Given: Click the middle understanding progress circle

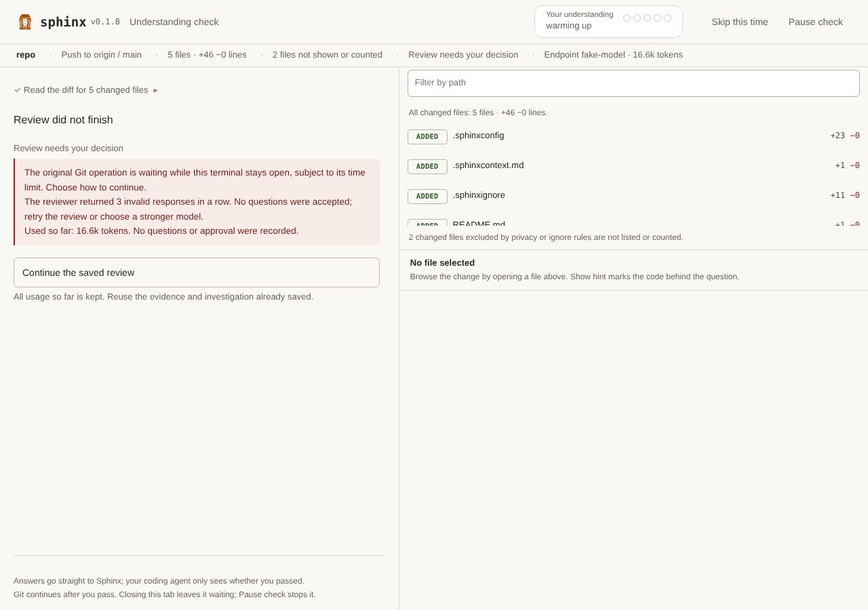Looking at the screenshot, I should (647, 18).
